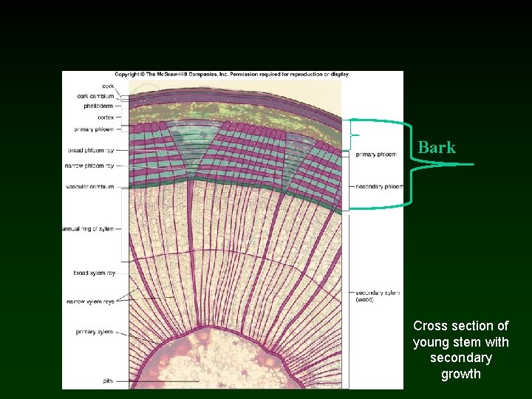Click the "phelloderm" label
Image resolution: width=532 pixels, height=399 pixels.
click(98, 106)
